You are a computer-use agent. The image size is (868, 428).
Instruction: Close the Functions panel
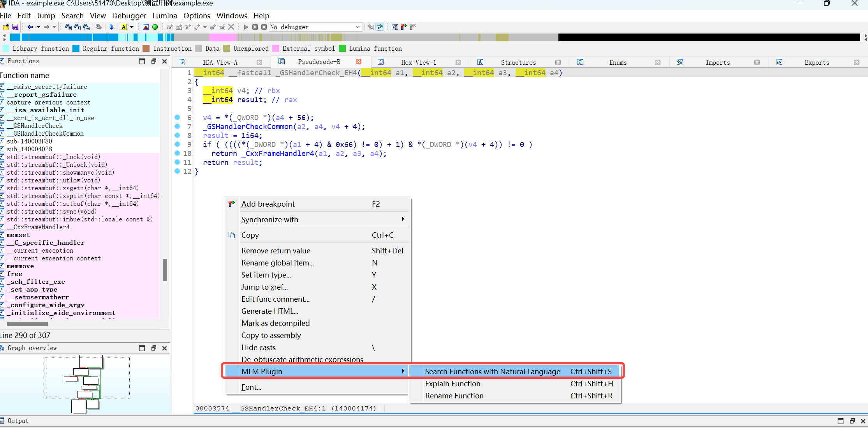[x=165, y=61]
